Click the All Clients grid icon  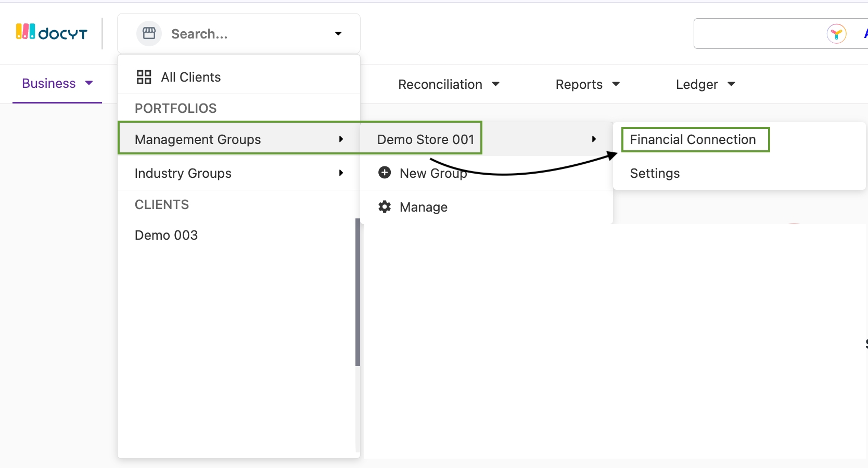[144, 77]
